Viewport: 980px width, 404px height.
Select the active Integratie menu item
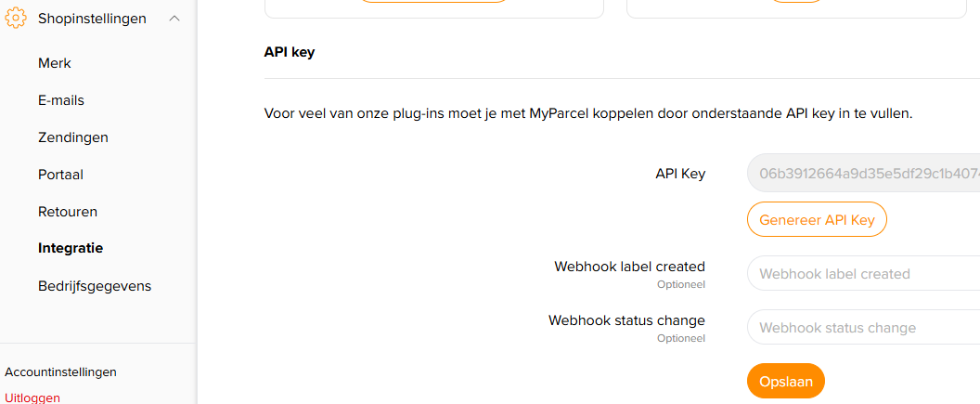tap(71, 248)
